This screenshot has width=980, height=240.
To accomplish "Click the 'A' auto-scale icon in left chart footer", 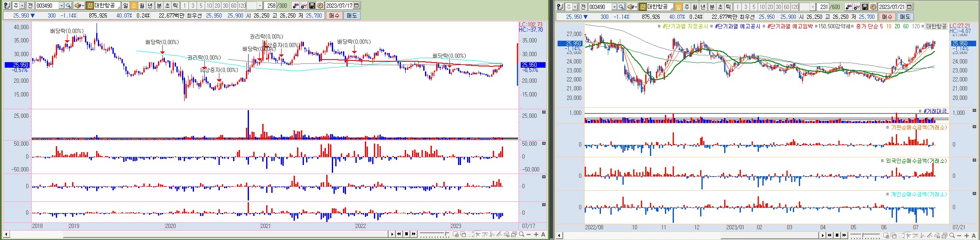I will pyautogui.click(x=543, y=234).
